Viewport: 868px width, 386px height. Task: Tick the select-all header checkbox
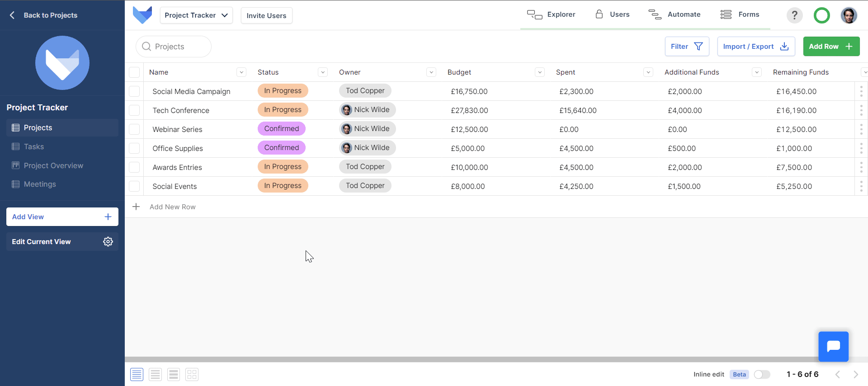point(134,72)
